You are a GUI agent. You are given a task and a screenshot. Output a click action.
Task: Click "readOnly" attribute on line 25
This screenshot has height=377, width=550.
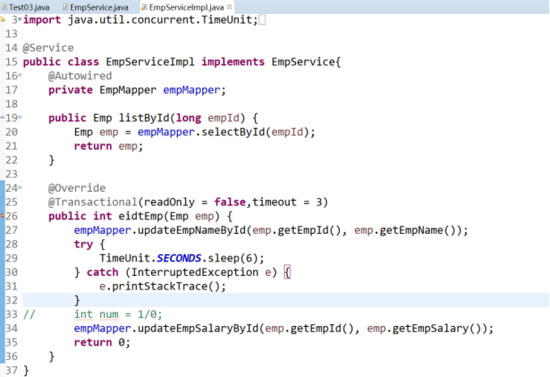click(x=169, y=202)
